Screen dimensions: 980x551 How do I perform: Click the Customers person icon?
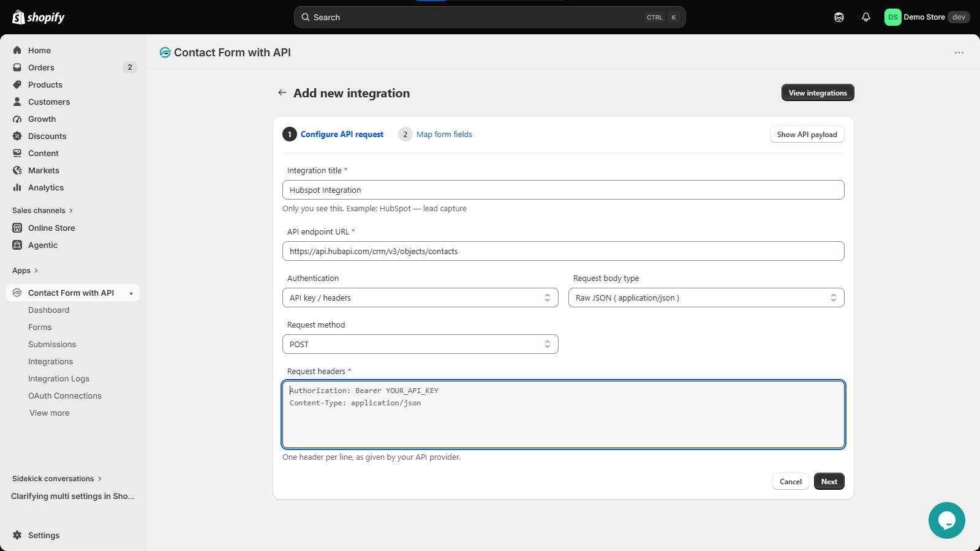(17, 102)
